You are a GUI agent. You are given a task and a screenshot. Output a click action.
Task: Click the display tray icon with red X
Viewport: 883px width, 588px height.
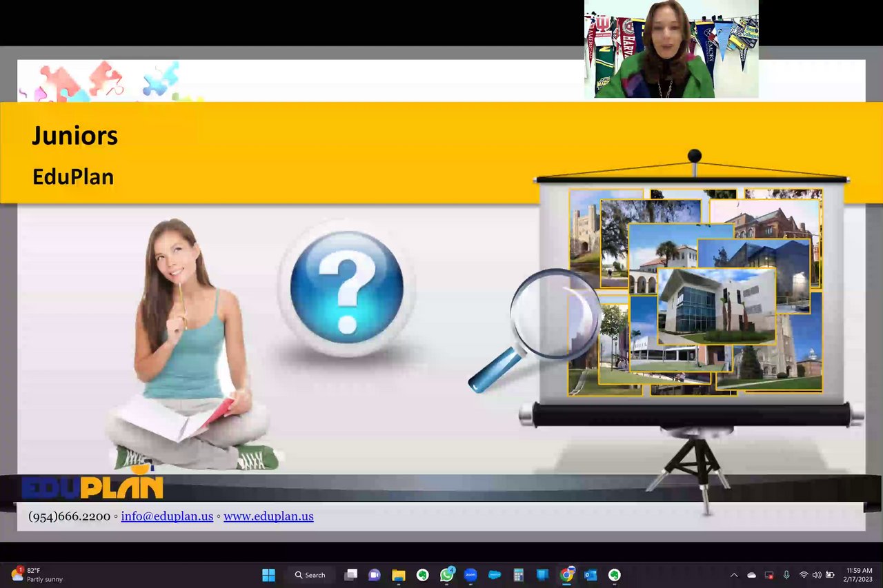[x=769, y=575]
